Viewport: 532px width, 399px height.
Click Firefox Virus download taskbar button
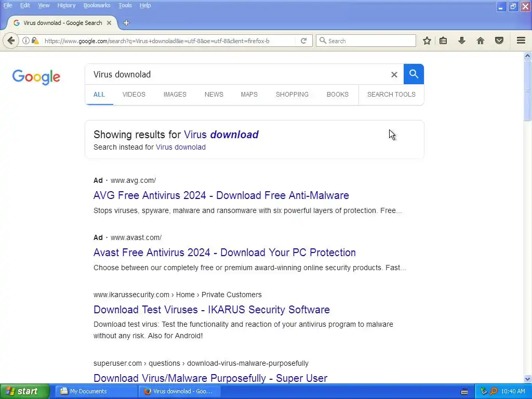click(x=180, y=391)
